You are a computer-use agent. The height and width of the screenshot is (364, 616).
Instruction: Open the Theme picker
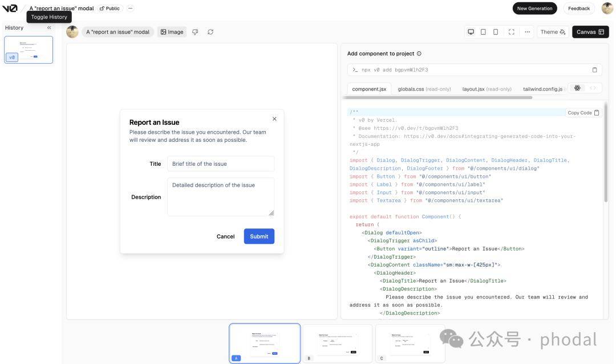point(553,32)
